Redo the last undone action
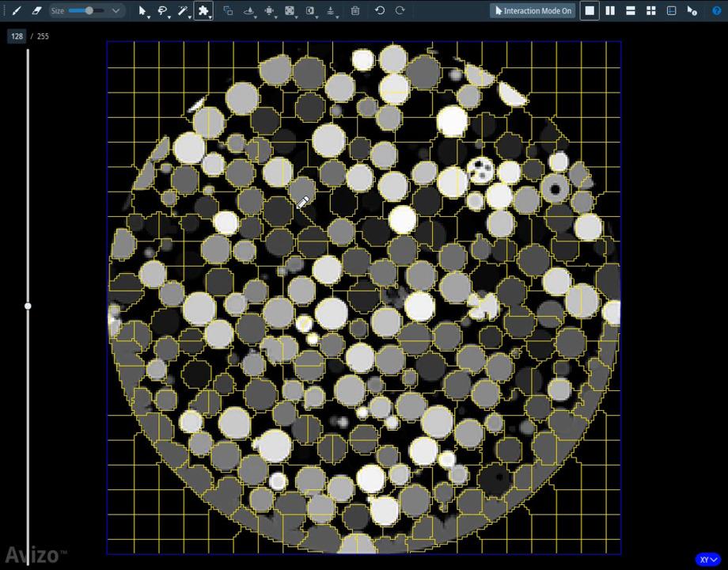The width and height of the screenshot is (728, 570). coord(400,11)
